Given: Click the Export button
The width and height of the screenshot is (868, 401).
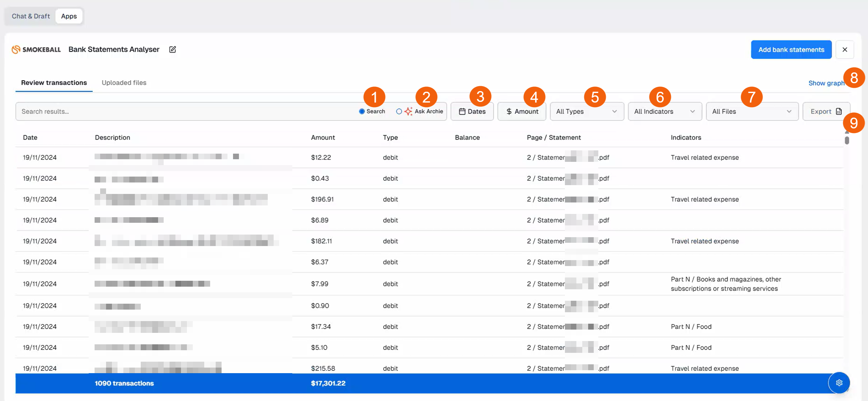Looking at the screenshot, I should [x=826, y=111].
